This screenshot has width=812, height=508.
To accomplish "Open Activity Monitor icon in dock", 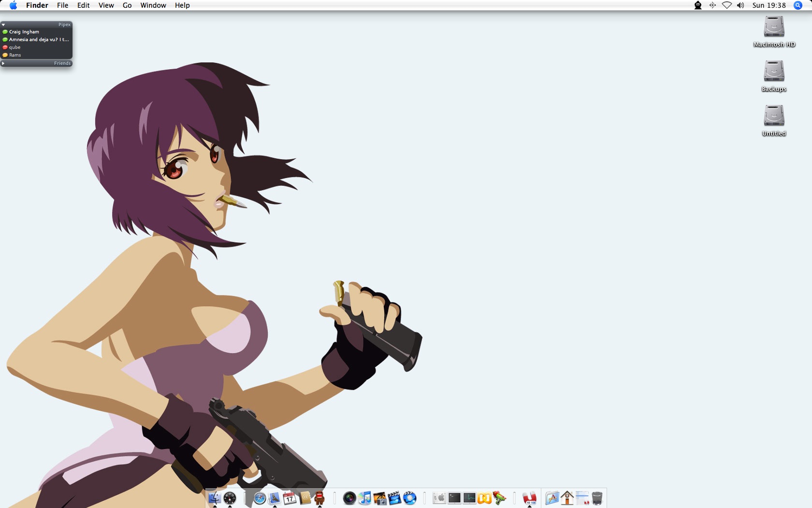I will (x=469, y=498).
